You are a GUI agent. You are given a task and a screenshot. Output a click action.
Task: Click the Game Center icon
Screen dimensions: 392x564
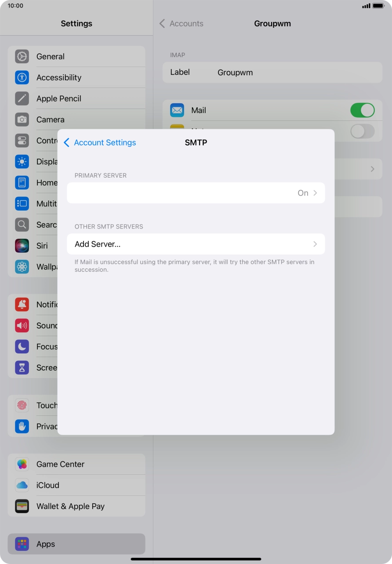pyautogui.click(x=22, y=464)
